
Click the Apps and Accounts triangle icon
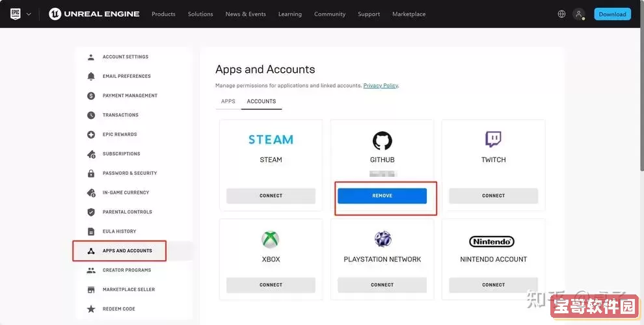[91, 251]
